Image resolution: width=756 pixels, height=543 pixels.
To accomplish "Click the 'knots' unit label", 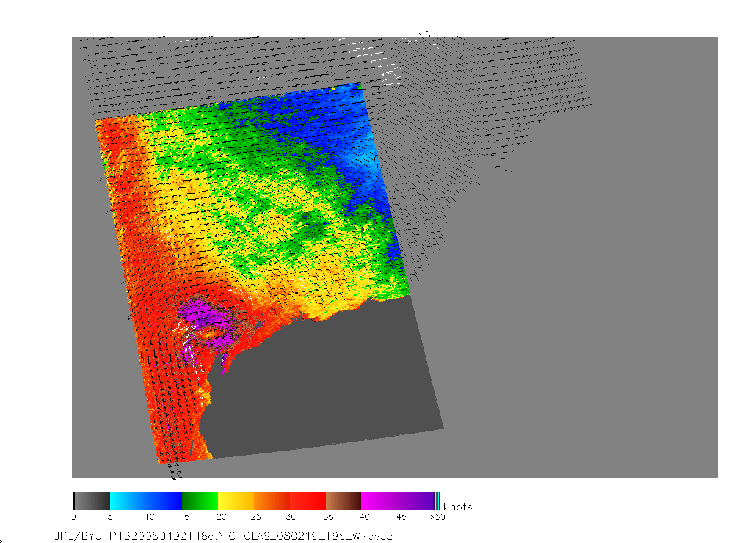I will click(458, 507).
